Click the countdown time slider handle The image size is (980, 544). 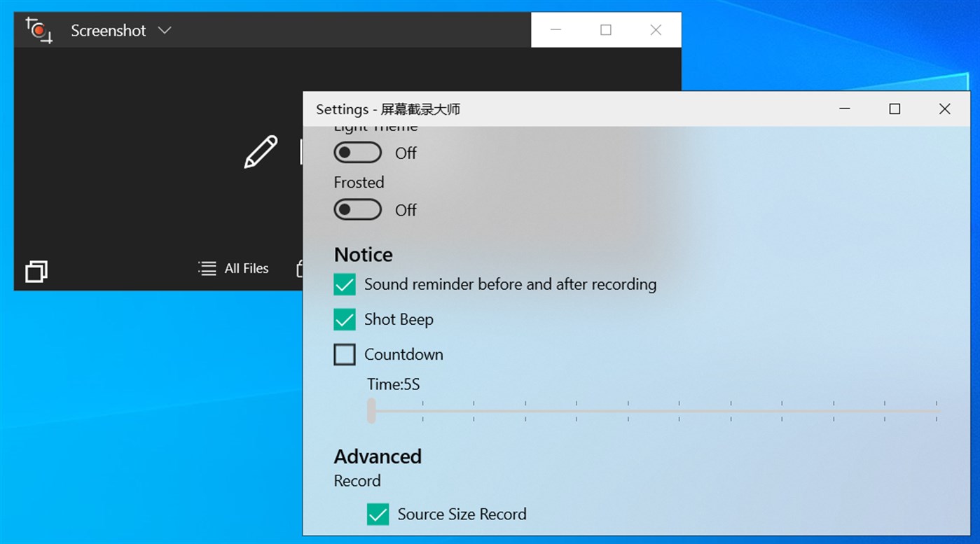[x=371, y=411]
